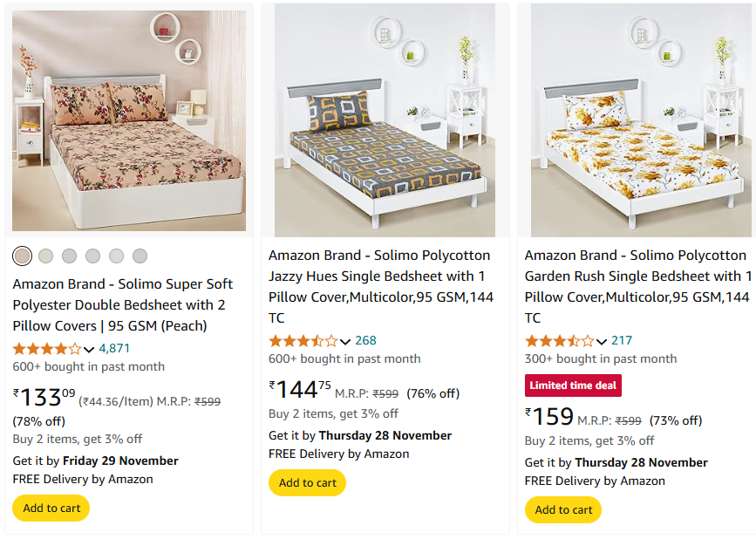Open Solimo Super Soft Polyester Double Bedsheet title
This screenshot has width=756, height=539.
122,304
